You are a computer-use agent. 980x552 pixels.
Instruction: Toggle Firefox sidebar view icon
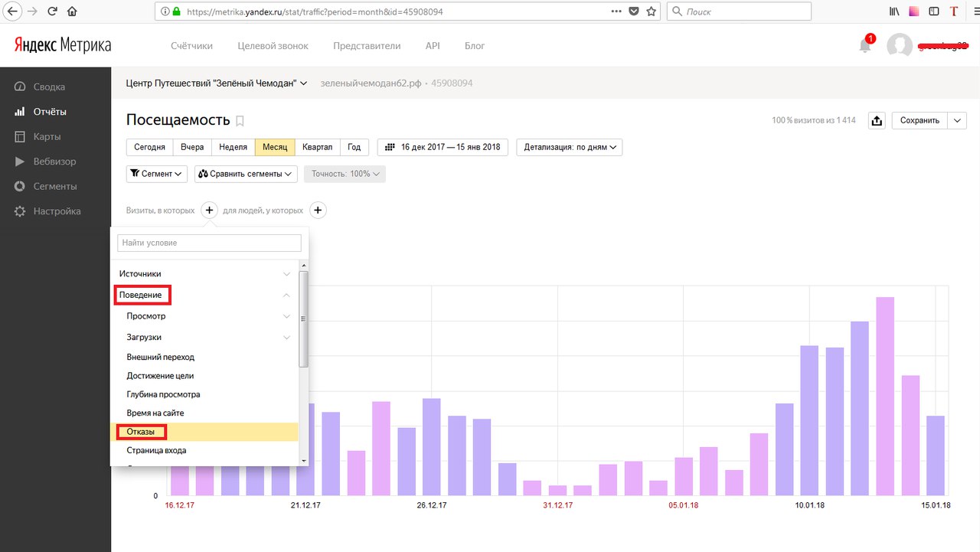coord(933,11)
